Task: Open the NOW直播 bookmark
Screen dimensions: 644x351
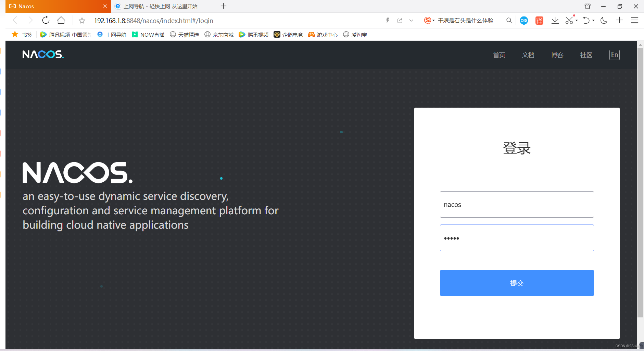Action: (x=148, y=35)
